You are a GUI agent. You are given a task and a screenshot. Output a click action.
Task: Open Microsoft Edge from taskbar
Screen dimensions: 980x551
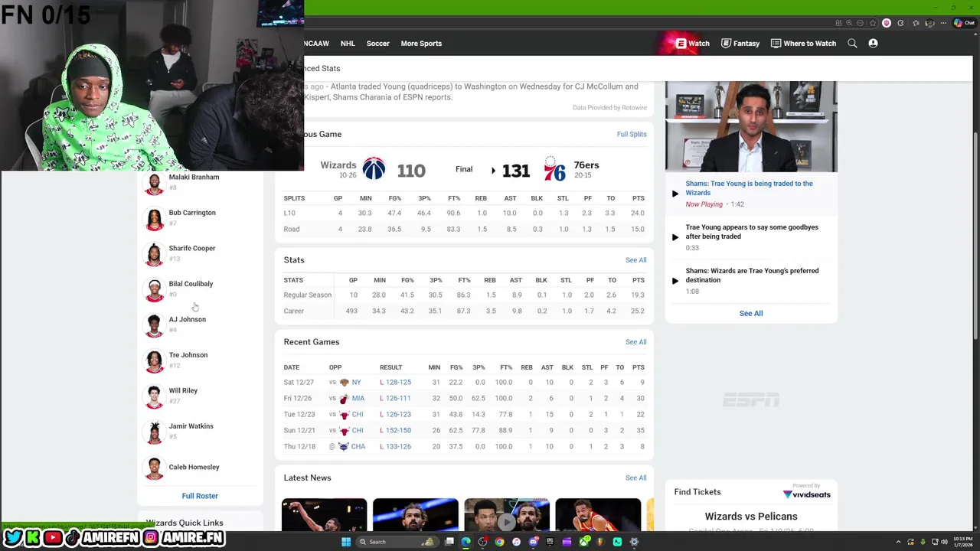466,542
